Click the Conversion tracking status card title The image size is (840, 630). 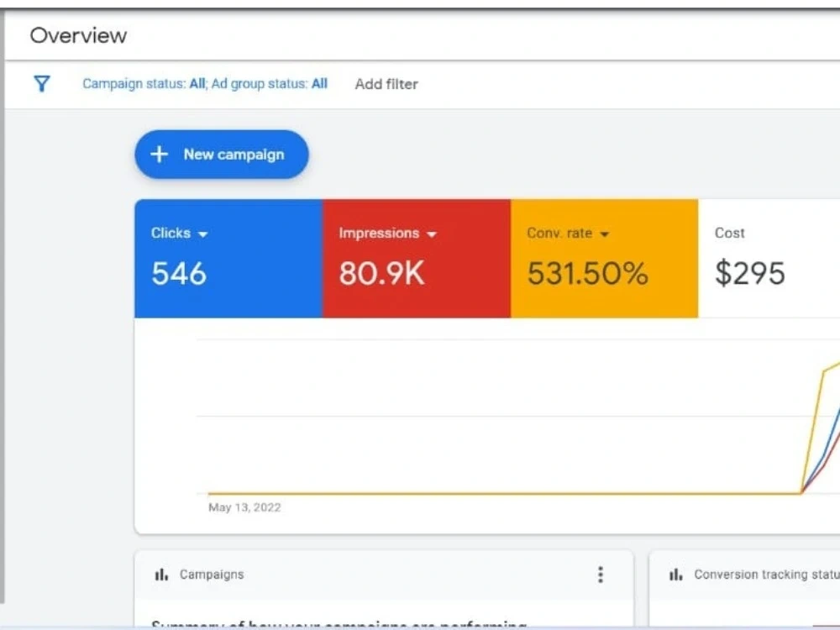[767, 575]
